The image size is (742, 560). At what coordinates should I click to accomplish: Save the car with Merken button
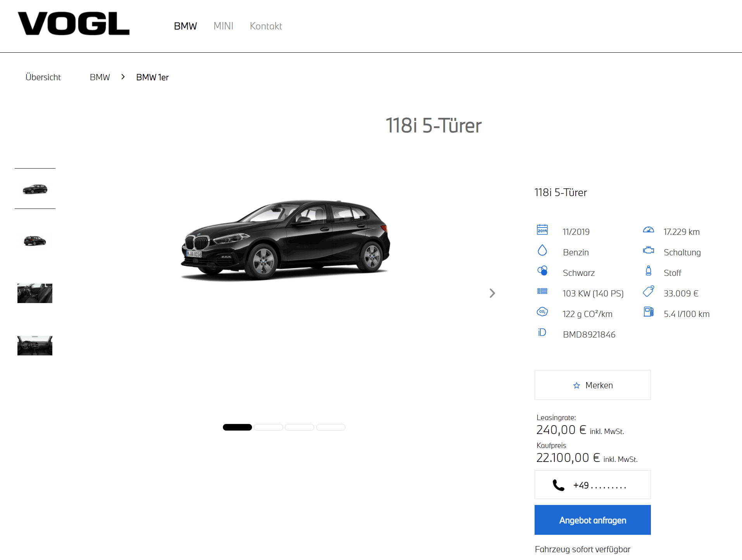(593, 385)
